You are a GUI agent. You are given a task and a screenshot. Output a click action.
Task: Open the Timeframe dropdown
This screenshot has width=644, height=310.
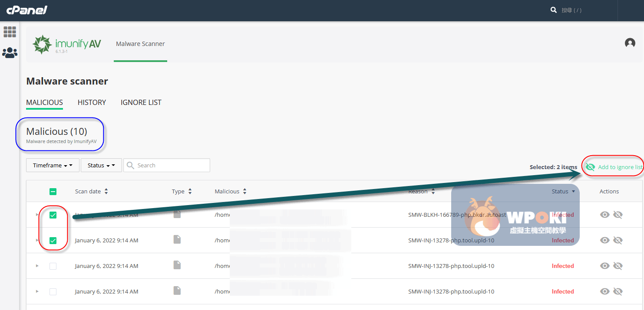pyautogui.click(x=53, y=165)
